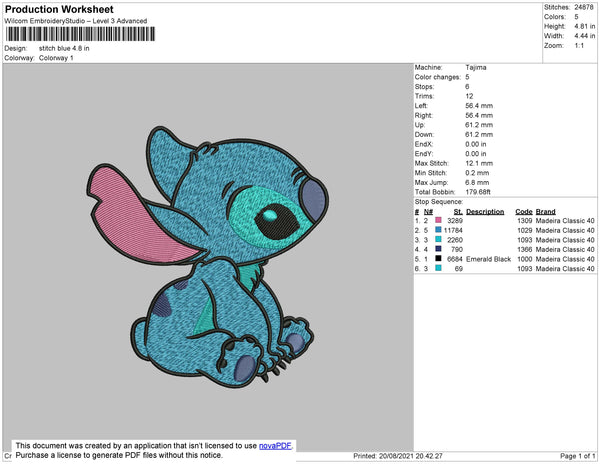Select the Stitches value 24878
This screenshot has width=600, height=464.
(x=585, y=8)
